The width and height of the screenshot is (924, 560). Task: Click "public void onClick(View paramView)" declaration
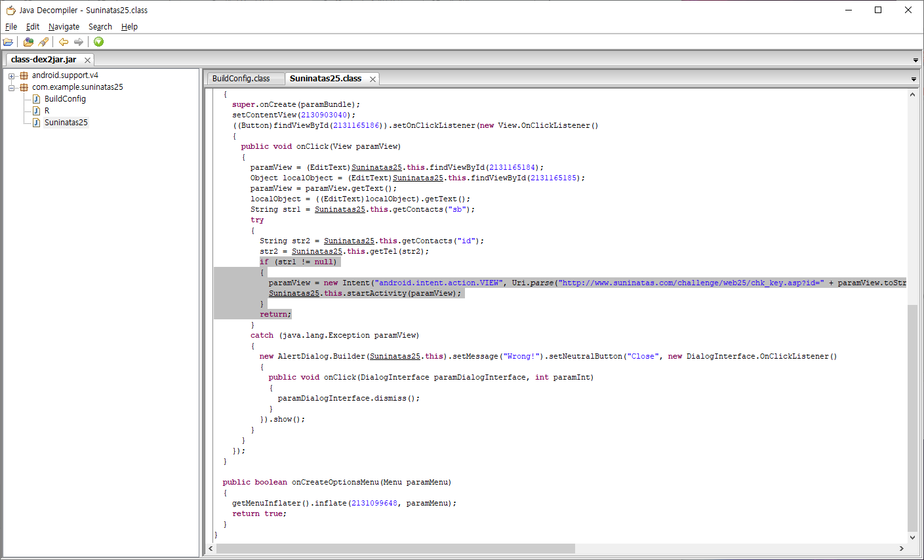tap(321, 147)
